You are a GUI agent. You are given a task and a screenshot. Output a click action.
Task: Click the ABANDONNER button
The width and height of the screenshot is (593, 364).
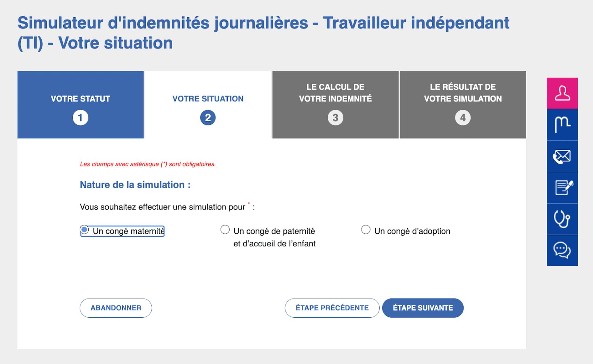[x=116, y=308]
